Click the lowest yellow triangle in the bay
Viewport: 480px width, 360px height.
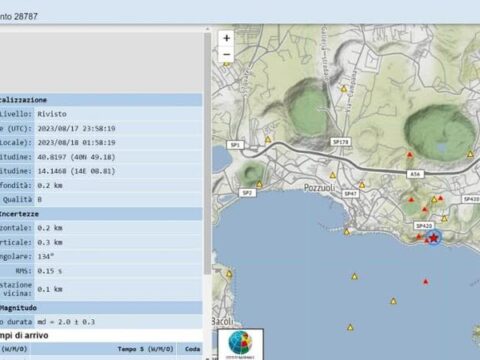click(x=350, y=327)
